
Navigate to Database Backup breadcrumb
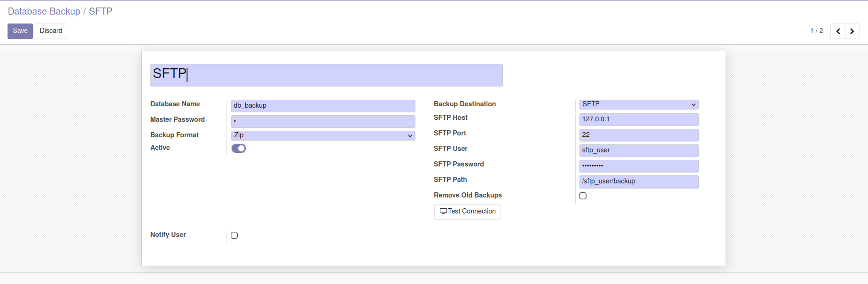(44, 11)
